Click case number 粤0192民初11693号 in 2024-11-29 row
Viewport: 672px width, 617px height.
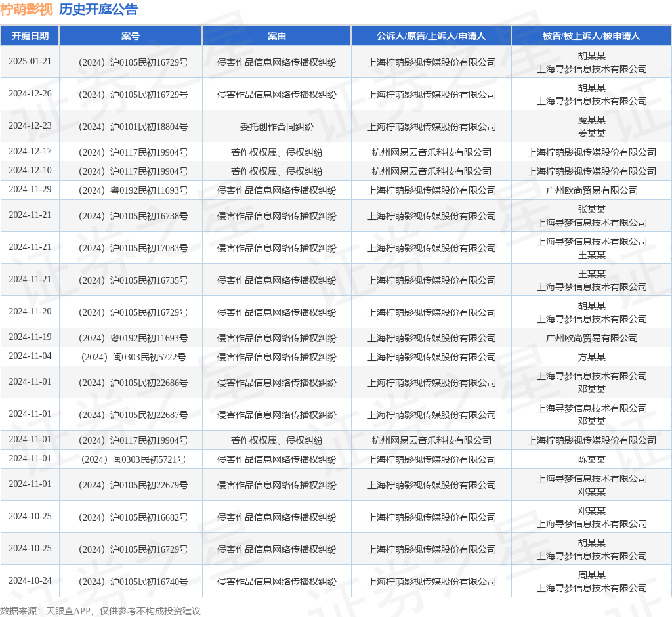pos(133,190)
